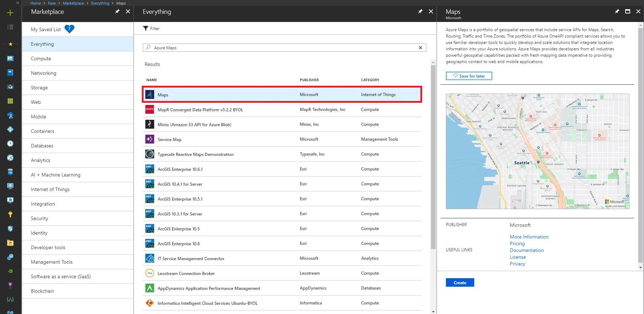Select the Networking category

tap(78, 73)
